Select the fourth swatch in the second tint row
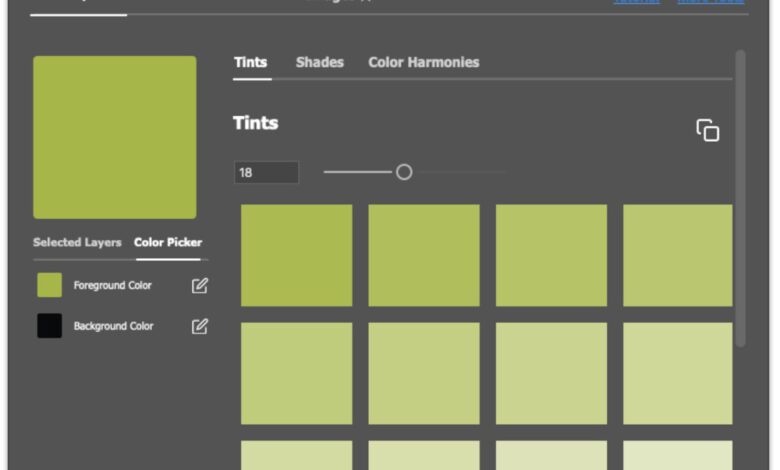780x470 pixels. [677, 373]
